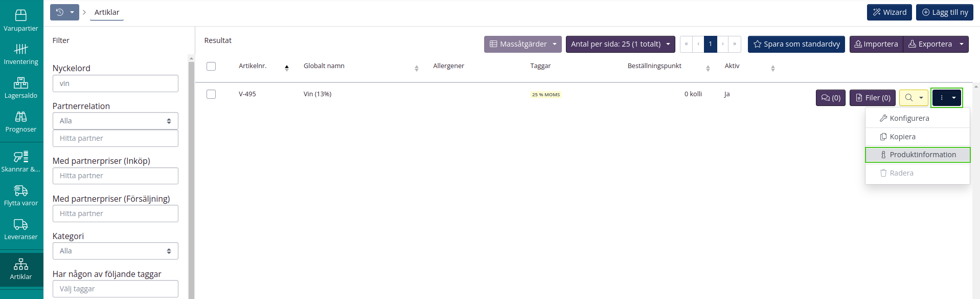Sort by the Artikelnr. column arrow

click(287, 68)
